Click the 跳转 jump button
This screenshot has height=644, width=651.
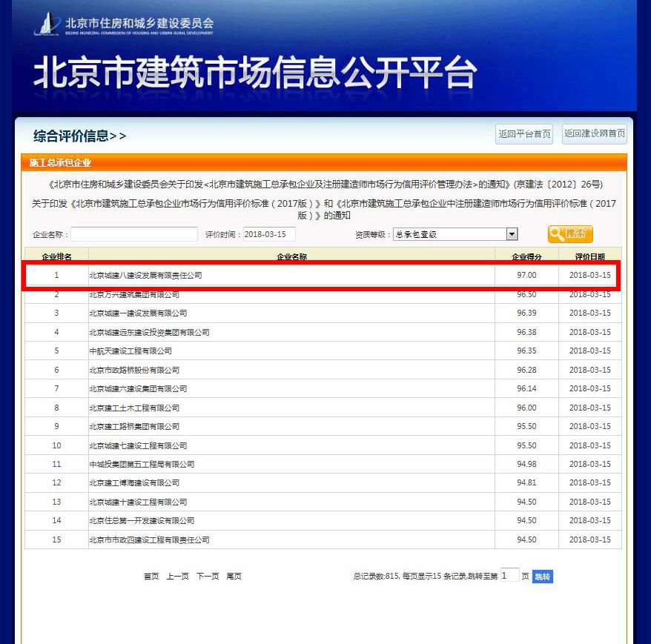click(x=542, y=577)
